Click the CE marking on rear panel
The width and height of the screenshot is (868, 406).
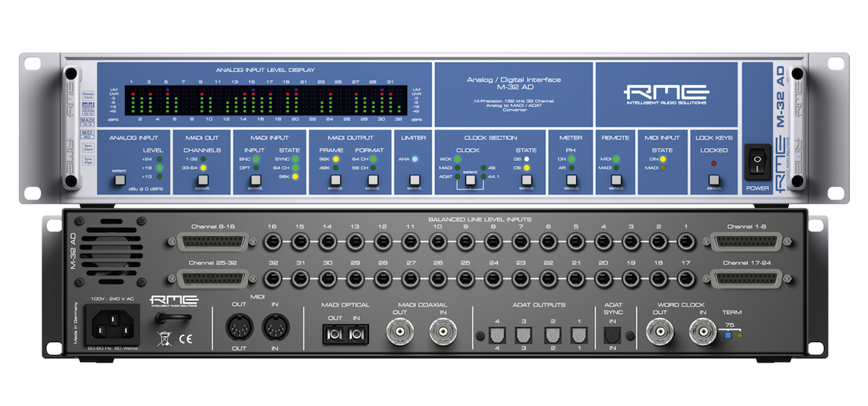coord(185,340)
